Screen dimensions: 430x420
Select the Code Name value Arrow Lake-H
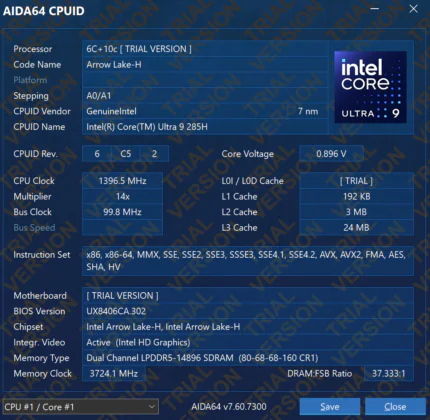114,65
